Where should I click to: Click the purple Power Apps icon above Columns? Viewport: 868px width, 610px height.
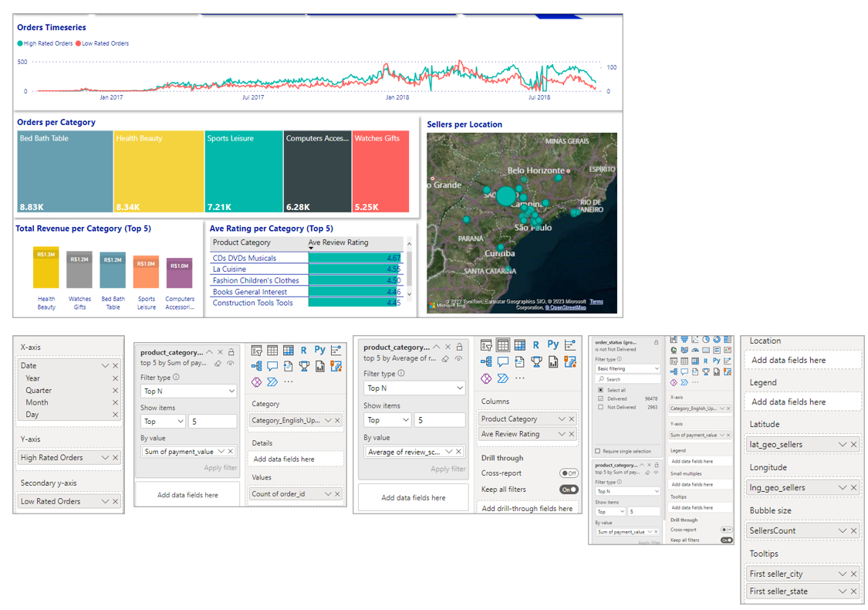tap(486, 378)
